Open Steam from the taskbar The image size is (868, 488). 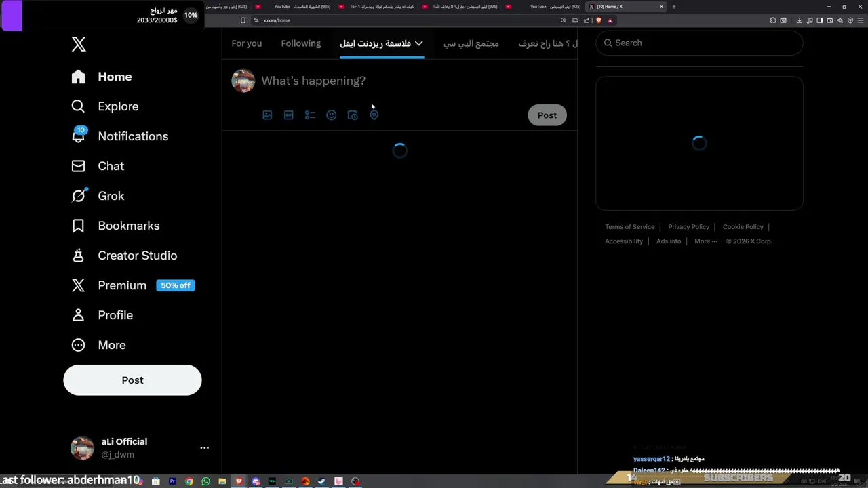tap(321, 481)
